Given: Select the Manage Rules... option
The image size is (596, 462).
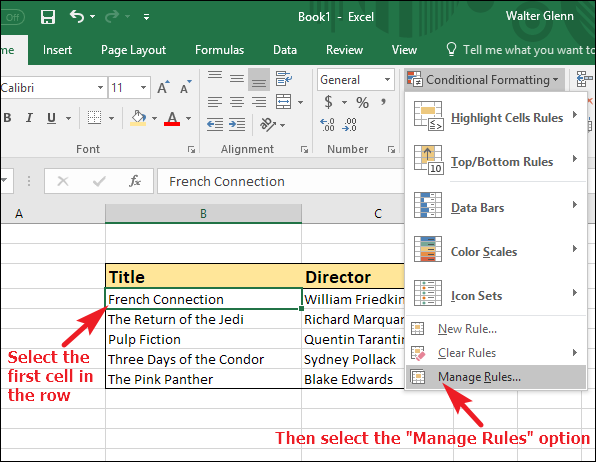Looking at the screenshot, I should (496, 377).
